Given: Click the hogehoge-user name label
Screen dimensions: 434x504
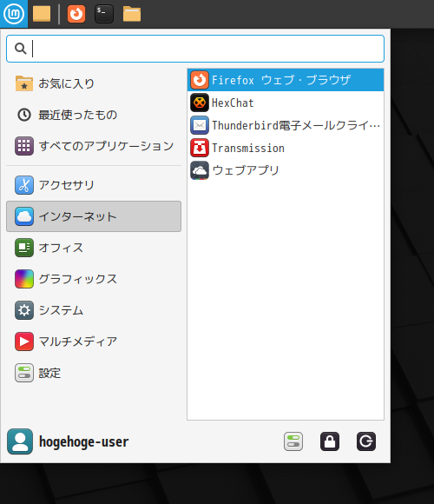Looking at the screenshot, I should point(84,441).
